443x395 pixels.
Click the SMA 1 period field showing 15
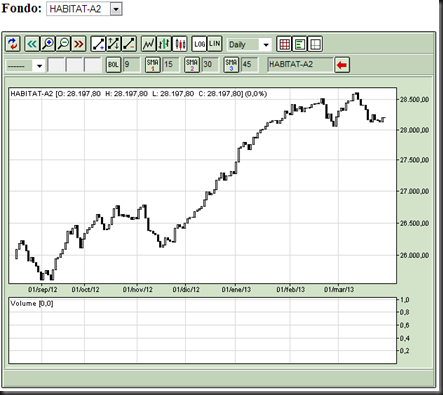[170, 64]
